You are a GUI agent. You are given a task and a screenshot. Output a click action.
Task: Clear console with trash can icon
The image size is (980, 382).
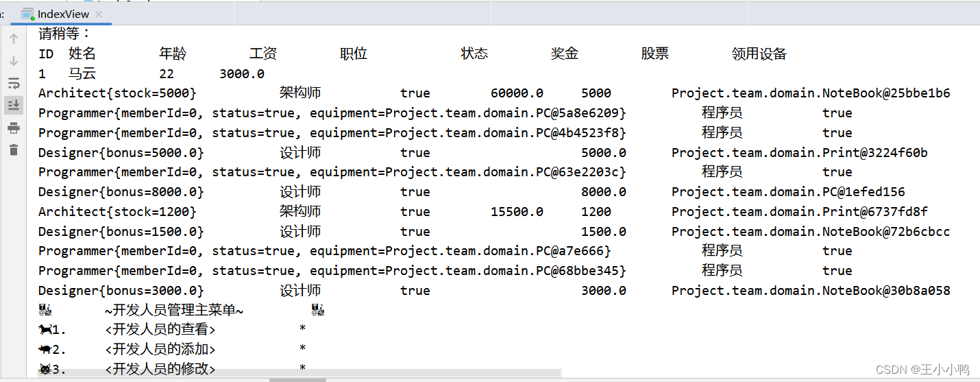click(x=13, y=150)
